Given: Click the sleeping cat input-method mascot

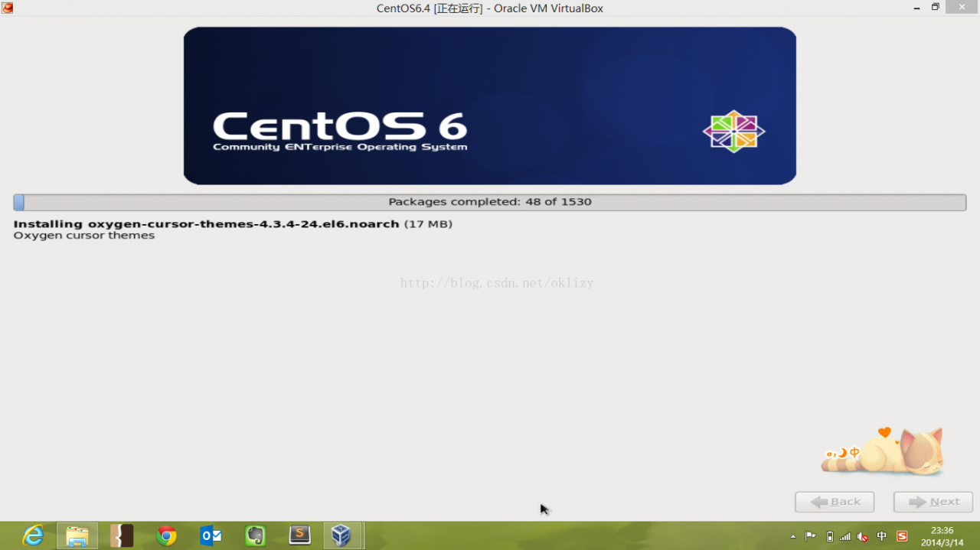Looking at the screenshot, I should pyautogui.click(x=883, y=452).
